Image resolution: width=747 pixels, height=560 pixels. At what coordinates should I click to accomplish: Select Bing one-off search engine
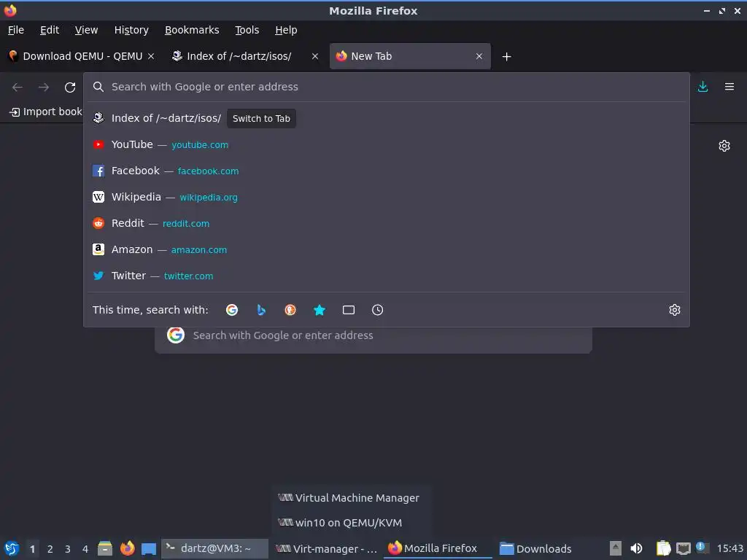[261, 310]
